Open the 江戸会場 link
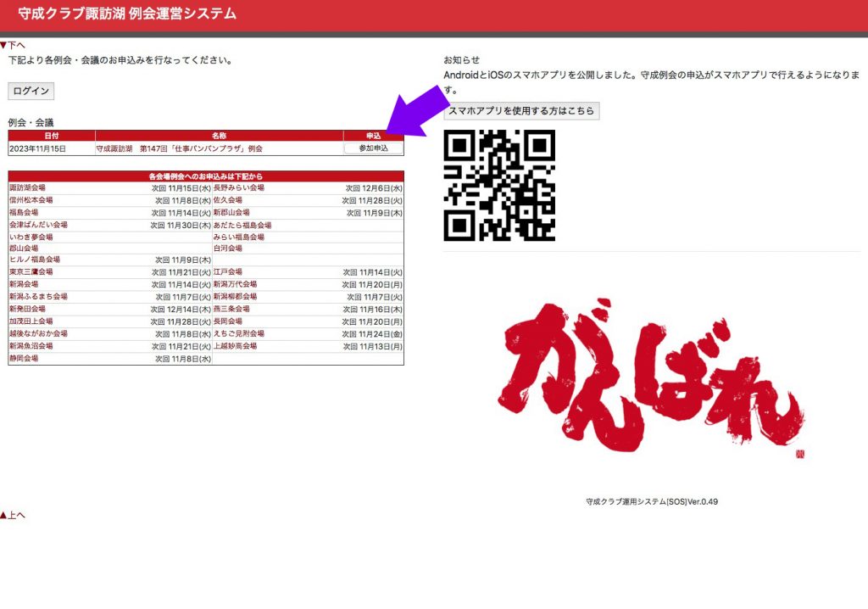 point(228,272)
